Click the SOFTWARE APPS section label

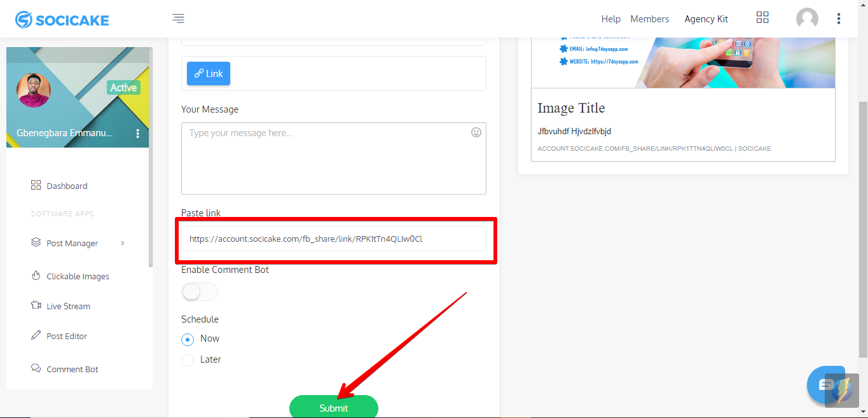point(62,214)
